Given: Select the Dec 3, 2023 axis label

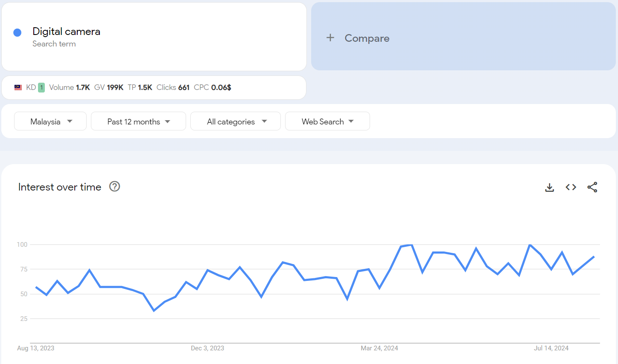Looking at the screenshot, I should [207, 348].
